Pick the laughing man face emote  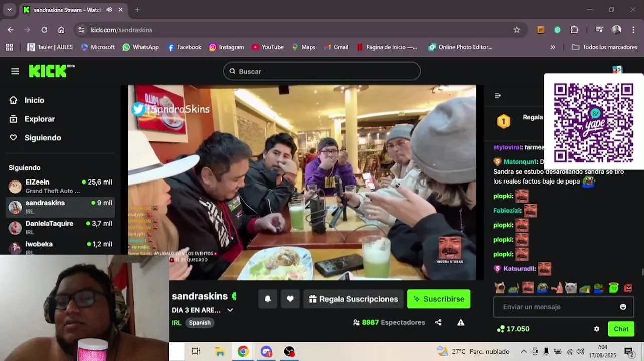(x=528, y=288)
